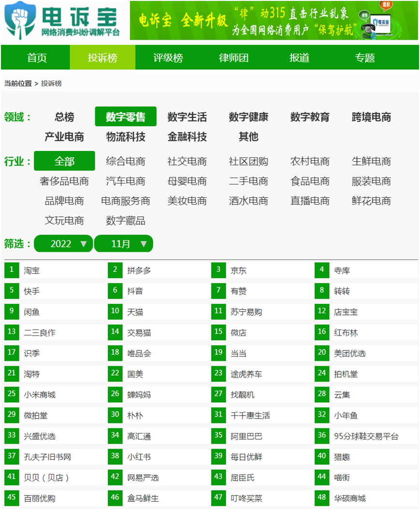Filter by 数字藏品 industry
This screenshot has width=420, height=510.
tap(126, 221)
